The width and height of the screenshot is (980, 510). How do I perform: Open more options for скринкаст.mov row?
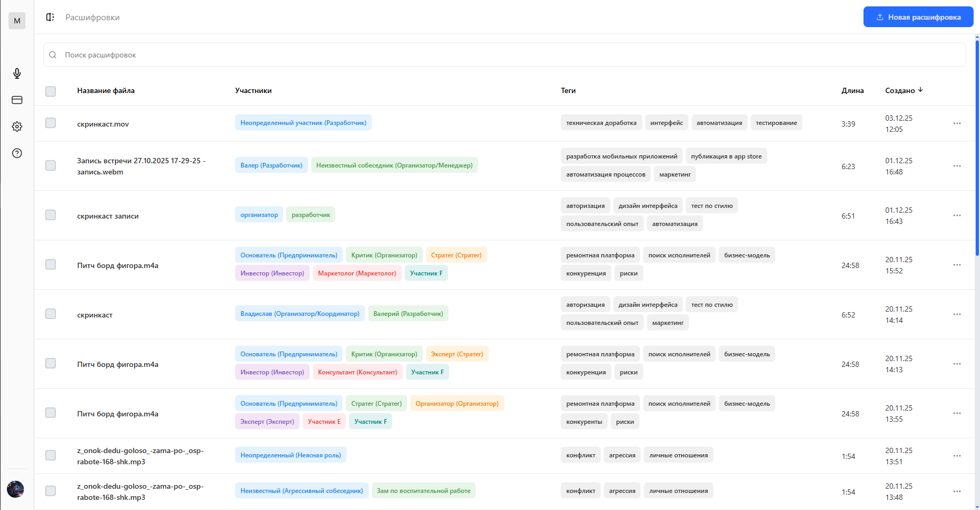tap(957, 123)
